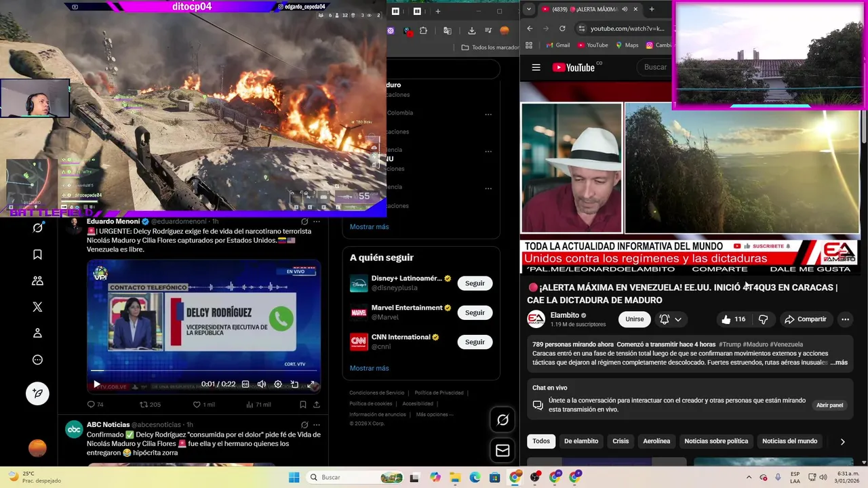Open tweet video in picture-in-picture
The width and height of the screenshot is (868, 488).
click(x=294, y=384)
